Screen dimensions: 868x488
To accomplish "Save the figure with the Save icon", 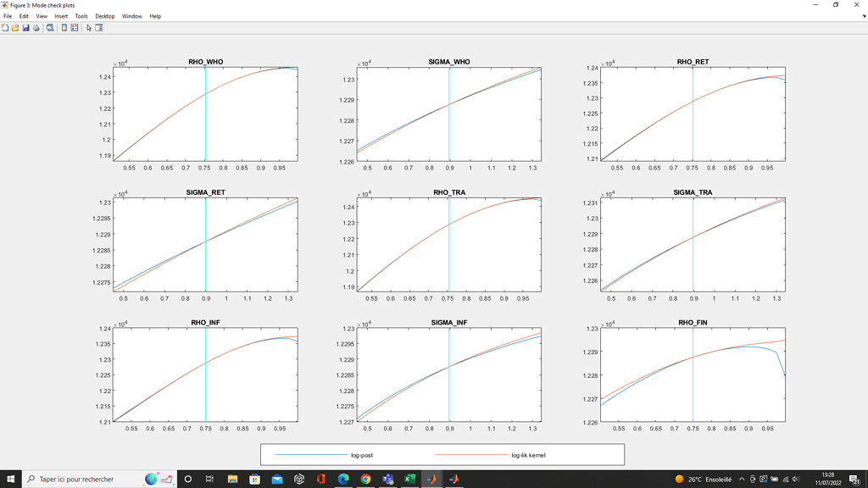I will (x=26, y=27).
